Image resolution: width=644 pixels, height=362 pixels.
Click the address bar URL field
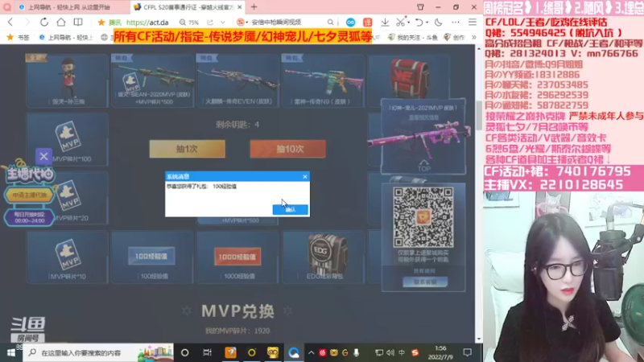pyautogui.click(x=147, y=23)
